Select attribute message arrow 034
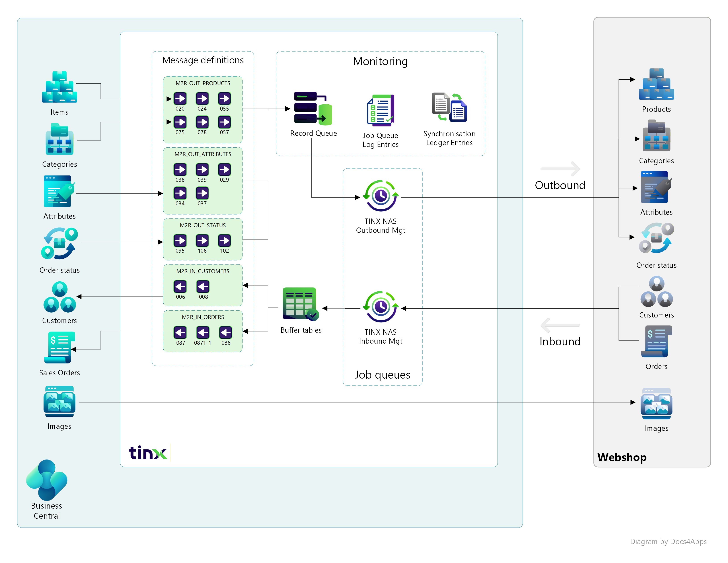728x563 pixels. coord(180,193)
